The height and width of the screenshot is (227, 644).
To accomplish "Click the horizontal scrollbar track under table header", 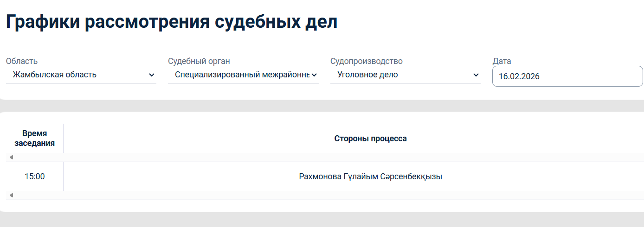I will click(325, 158).
